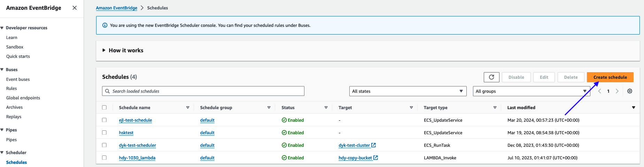Image resolution: width=644 pixels, height=167 pixels.
Task: Toggle the select-all schedules header checkbox
Action: [104, 107]
